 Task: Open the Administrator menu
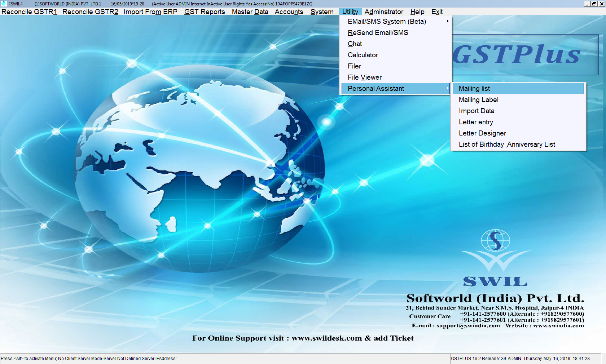click(x=384, y=12)
